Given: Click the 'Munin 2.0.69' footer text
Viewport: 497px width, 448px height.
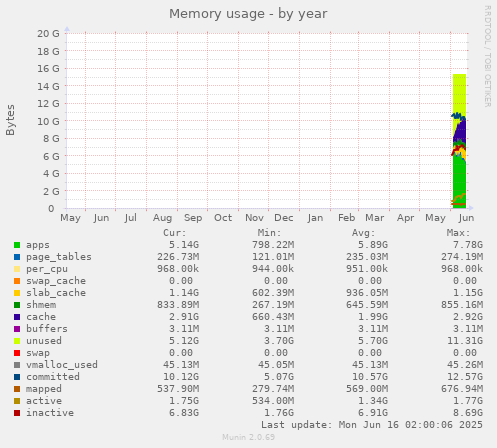Looking at the screenshot, I should point(249,437).
